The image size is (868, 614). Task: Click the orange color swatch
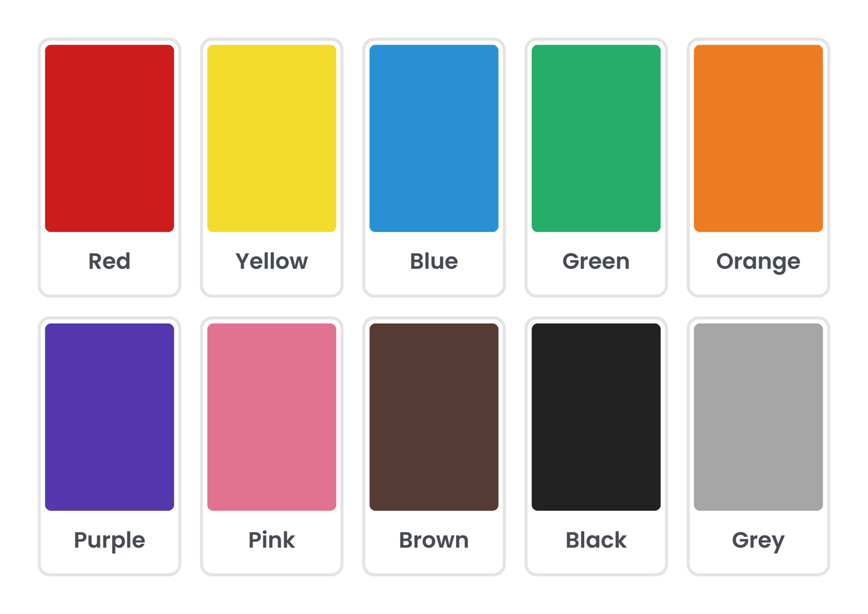coord(758,138)
